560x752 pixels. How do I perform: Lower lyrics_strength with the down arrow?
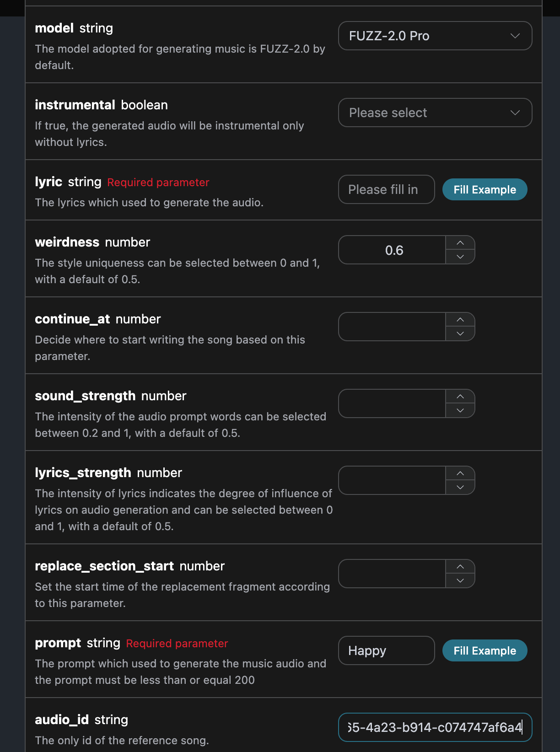click(x=460, y=488)
